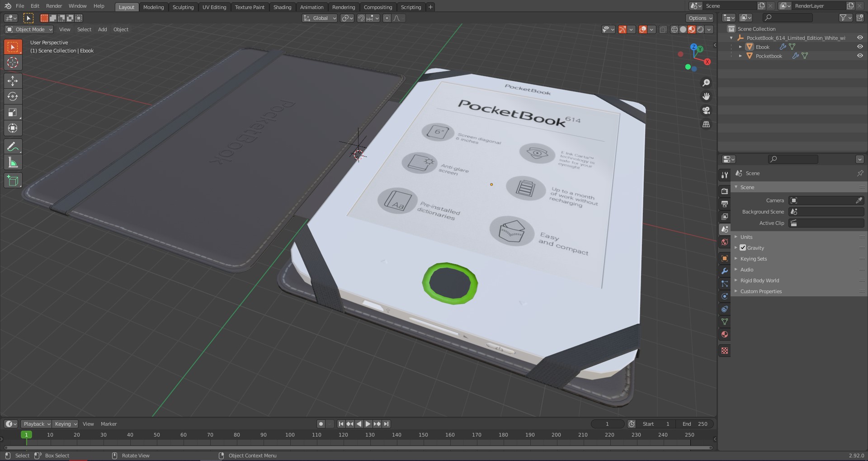This screenshot has height=461, width=868.
Task: Open the Tool properties tab
Action: (725, 175)
